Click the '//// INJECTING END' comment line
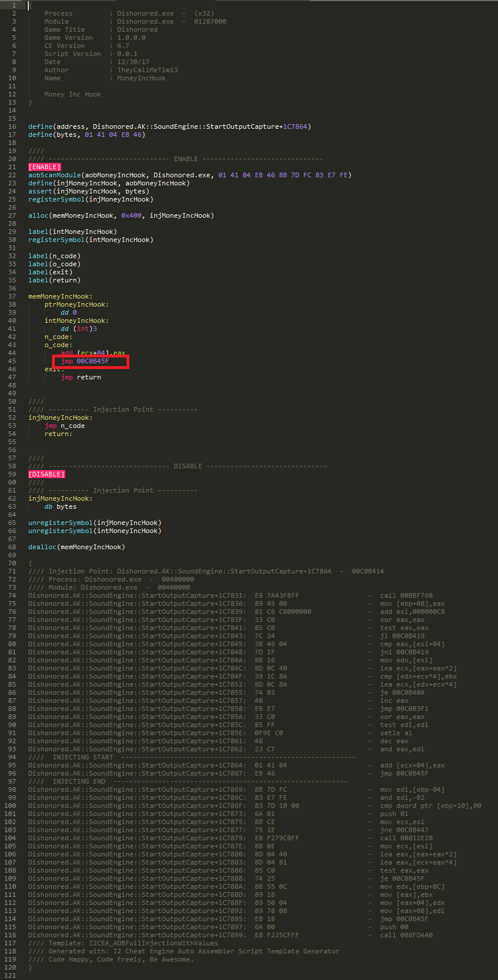The image size is (498, 980). tap(187, 781)
